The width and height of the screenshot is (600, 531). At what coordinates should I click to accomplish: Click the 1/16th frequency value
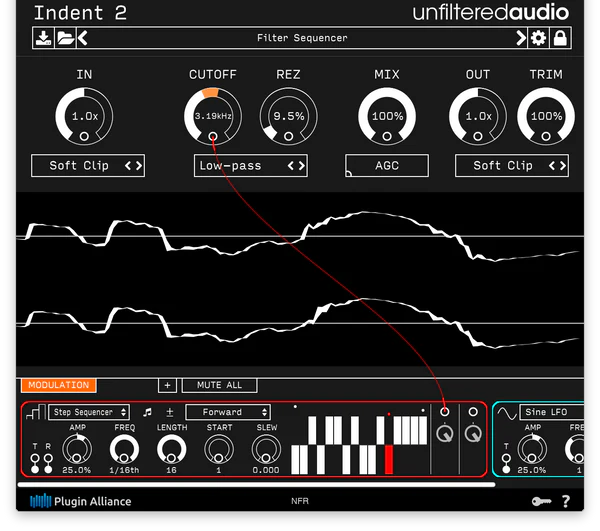[124, 470]
